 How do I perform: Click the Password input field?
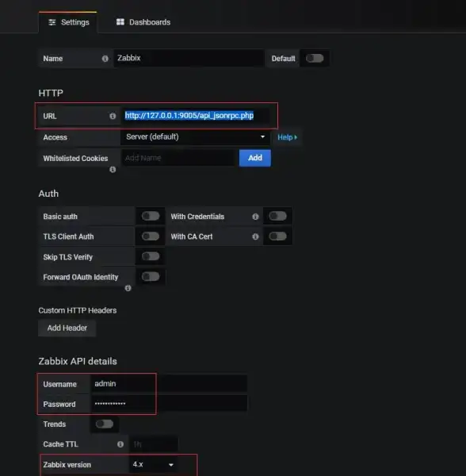click(x=169, y=404)
